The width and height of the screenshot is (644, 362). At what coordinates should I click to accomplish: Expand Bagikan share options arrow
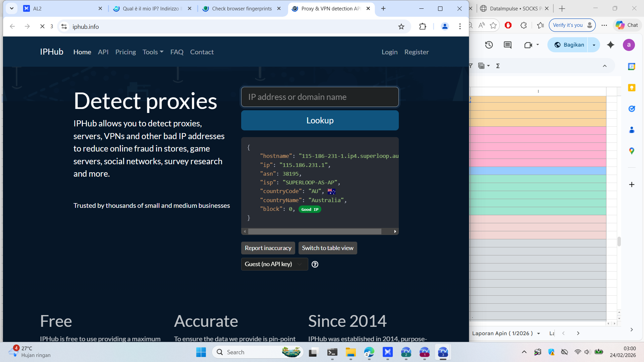pyautogui.click(x=594, y=45)
